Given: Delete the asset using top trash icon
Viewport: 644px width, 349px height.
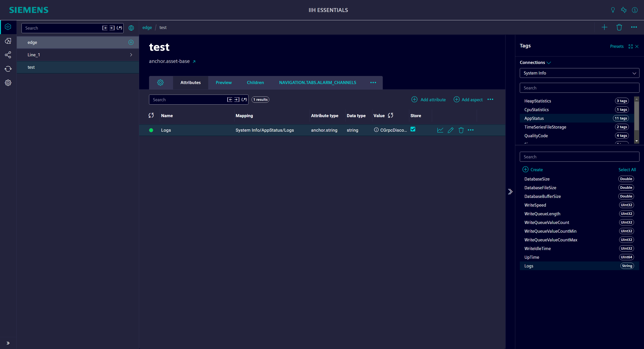Looking at the screenshot, I should pyautogui.click(x=619, y=27).
